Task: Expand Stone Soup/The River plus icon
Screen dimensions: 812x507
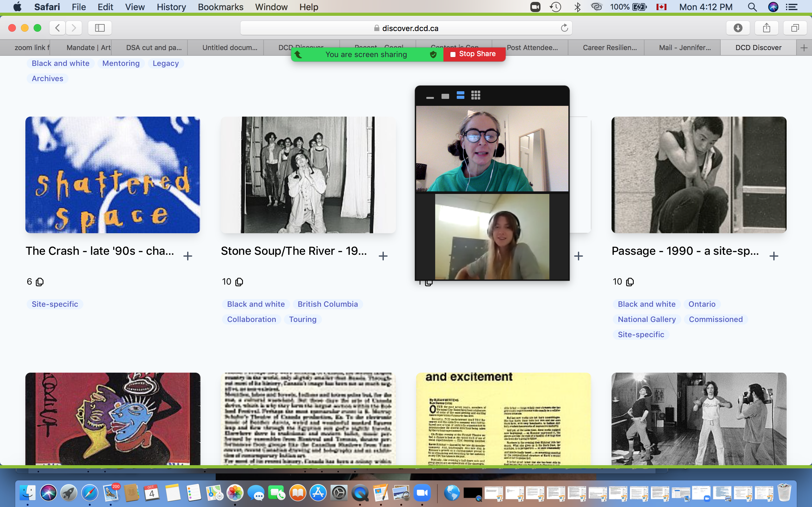Action: [x=383, y=256]
